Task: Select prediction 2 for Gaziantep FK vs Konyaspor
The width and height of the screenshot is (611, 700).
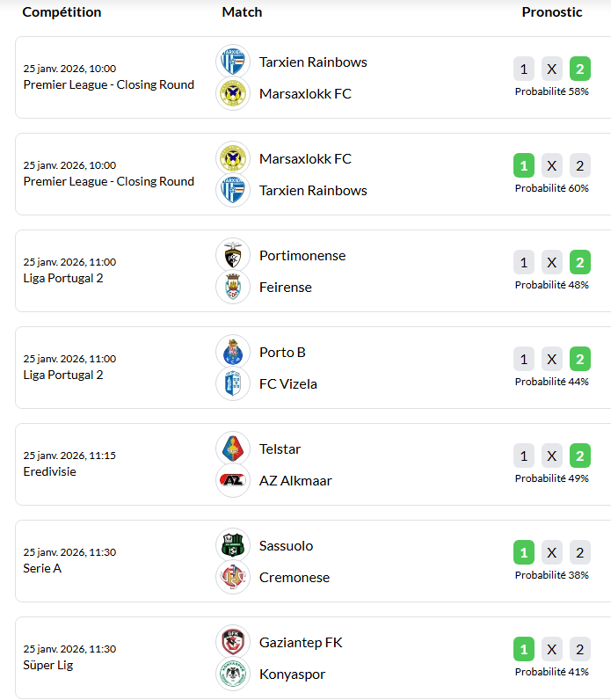Action: [579, 649]
